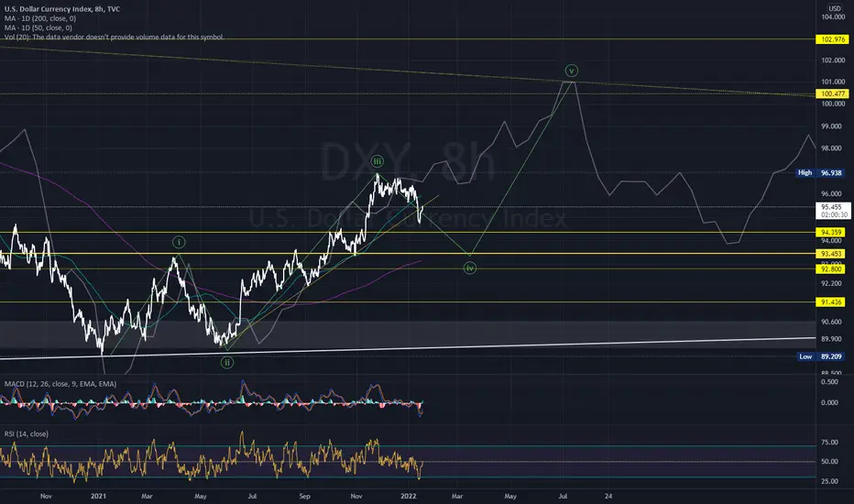Click the RSI 25.00 scale value
Screen dimensions: 854x504
click(829, 481)
